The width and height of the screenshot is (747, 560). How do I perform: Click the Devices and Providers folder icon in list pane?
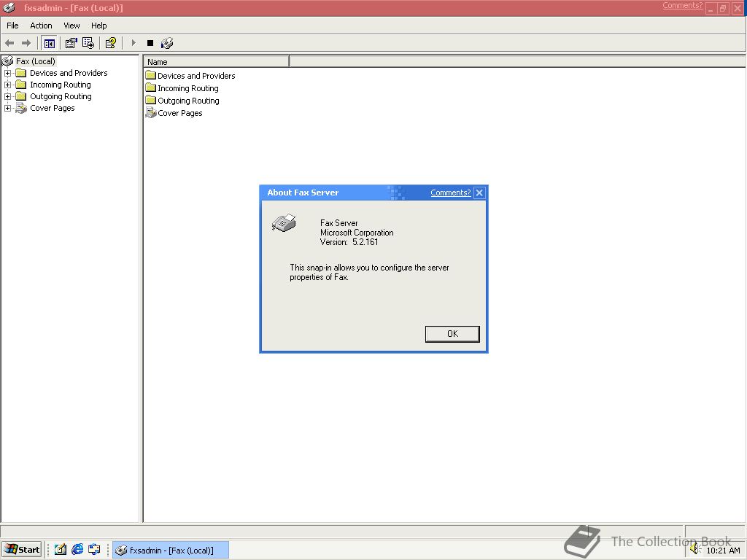click(x=150, y=75)
